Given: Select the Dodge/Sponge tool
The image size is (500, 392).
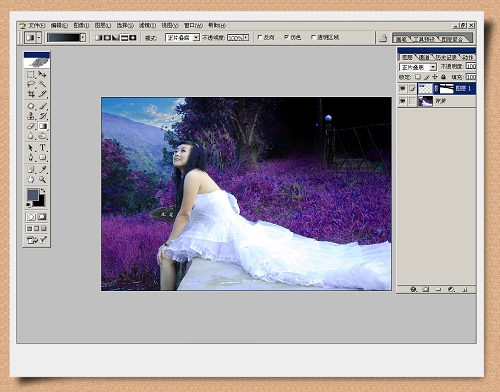Looking at the screenshot, I should pyautogui.click(x=42, y=136).
